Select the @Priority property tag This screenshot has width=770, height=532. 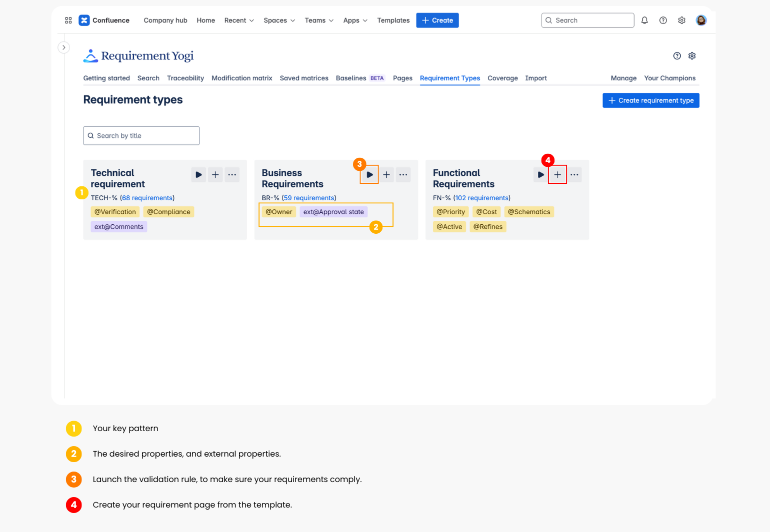click(x=450, y=212)
